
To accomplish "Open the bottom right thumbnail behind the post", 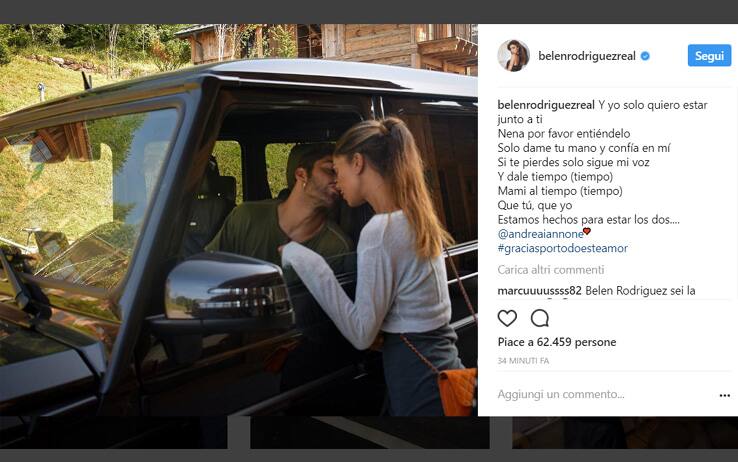I will pos(625,432).
